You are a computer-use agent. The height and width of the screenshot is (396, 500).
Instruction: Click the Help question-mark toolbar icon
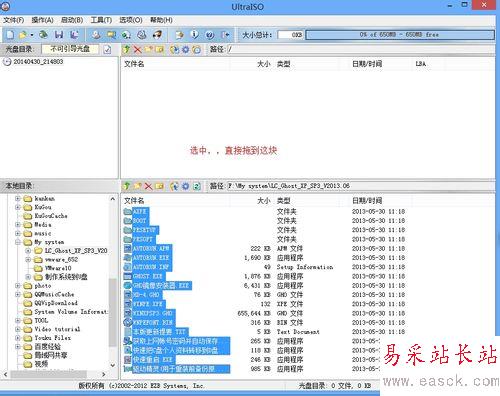(210, 35)
